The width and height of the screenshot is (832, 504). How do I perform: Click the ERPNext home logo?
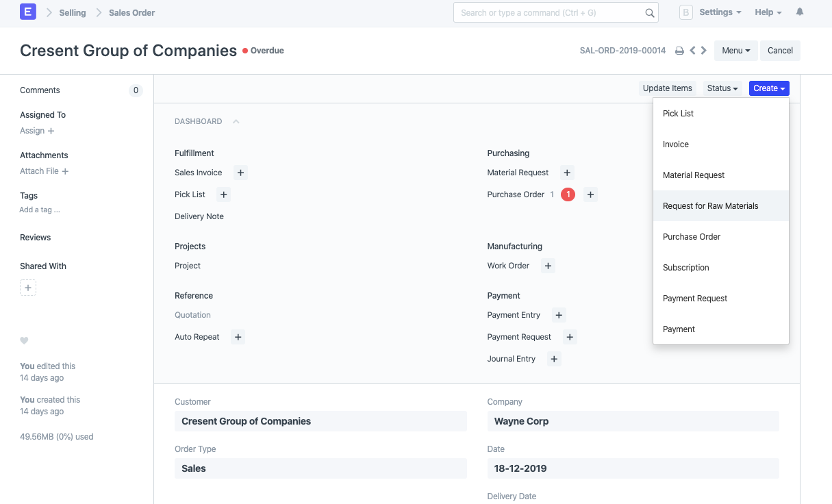(x=28, y=12)
